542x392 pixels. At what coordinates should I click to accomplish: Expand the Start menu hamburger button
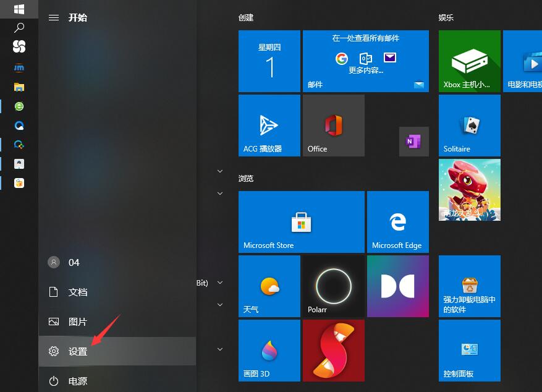click(54, 18)
